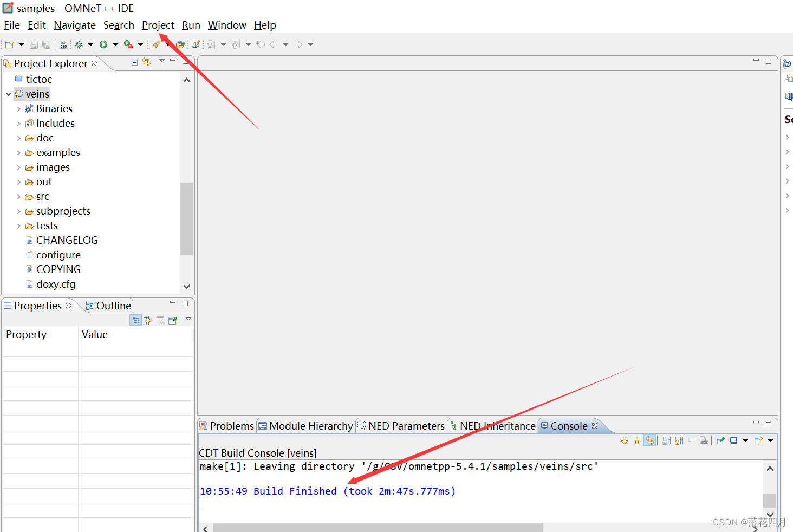Viewport: 793px width, 532px height.
Task: Click the Save Build Log console icon
Action: pos(667,440)
